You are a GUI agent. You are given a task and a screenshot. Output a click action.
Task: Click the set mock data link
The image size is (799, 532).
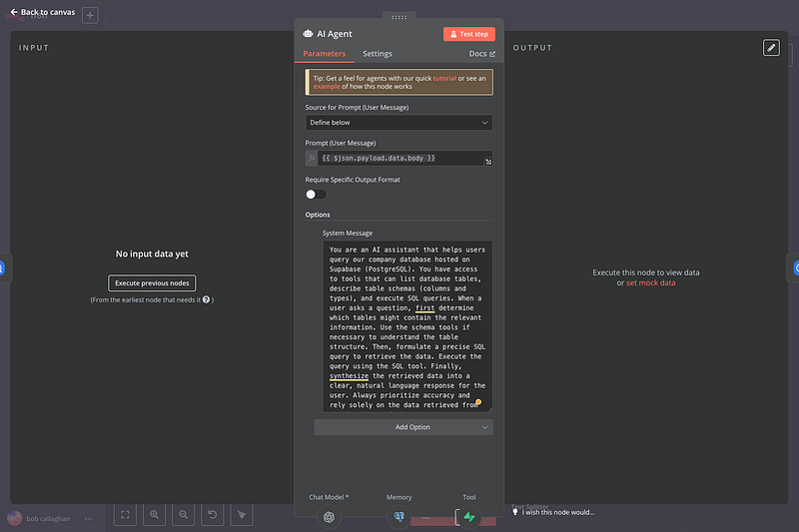650,282
